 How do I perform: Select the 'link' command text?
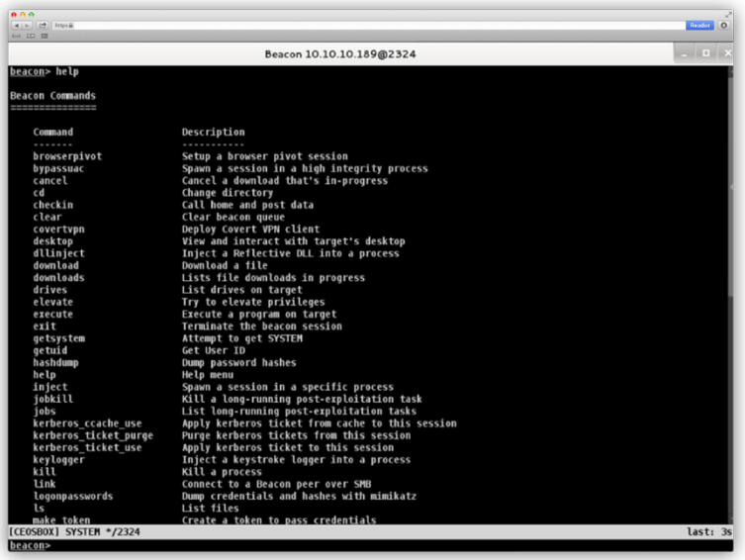point(45,484)
